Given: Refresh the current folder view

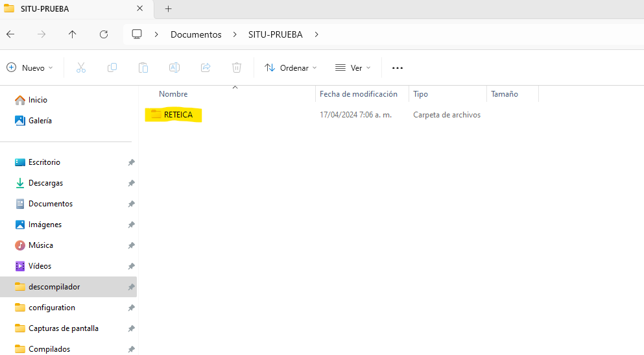Looking at the screenshot, I should coord(104,34).
